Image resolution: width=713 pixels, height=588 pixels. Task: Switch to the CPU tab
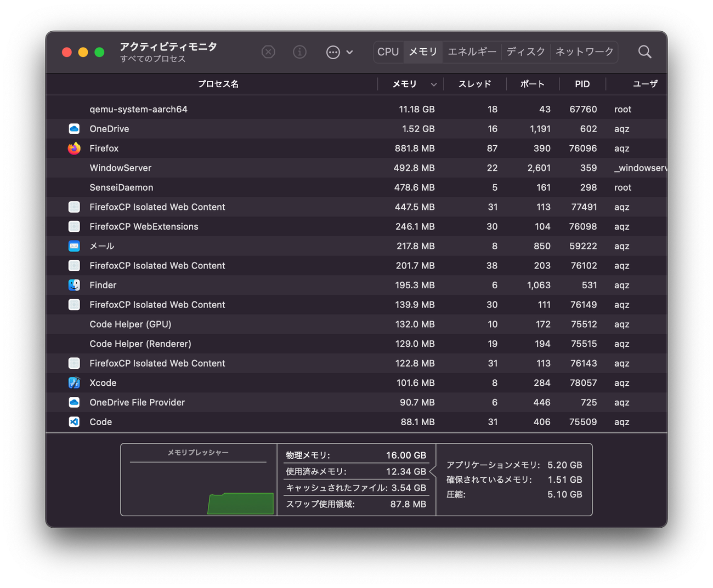pos(388,52)
